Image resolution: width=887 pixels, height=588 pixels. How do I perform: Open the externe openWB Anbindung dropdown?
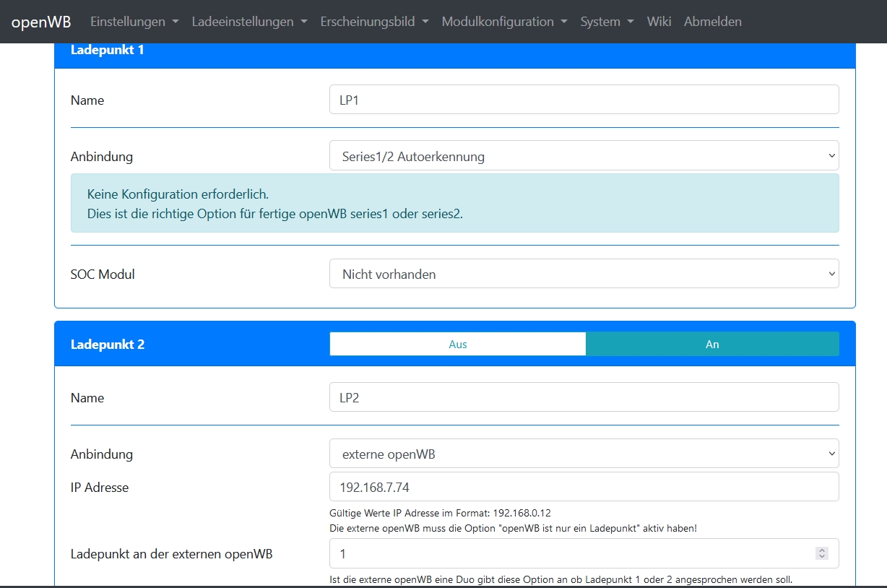coord(584,454)
